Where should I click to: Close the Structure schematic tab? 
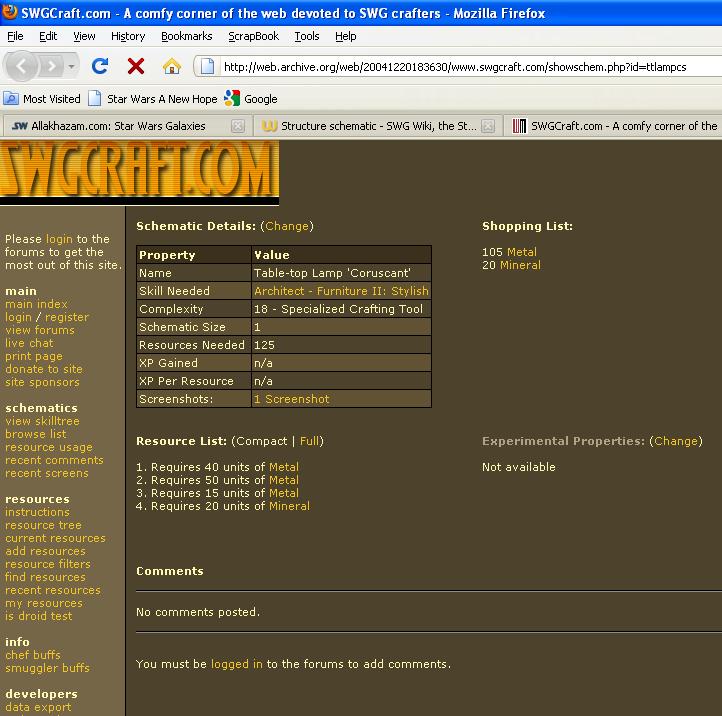[488, 126]
